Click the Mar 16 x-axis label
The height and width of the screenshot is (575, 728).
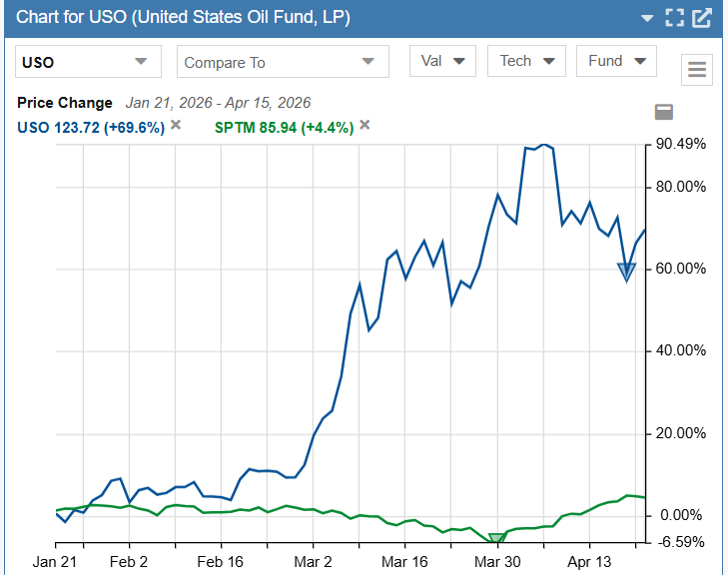pos(404,562)
